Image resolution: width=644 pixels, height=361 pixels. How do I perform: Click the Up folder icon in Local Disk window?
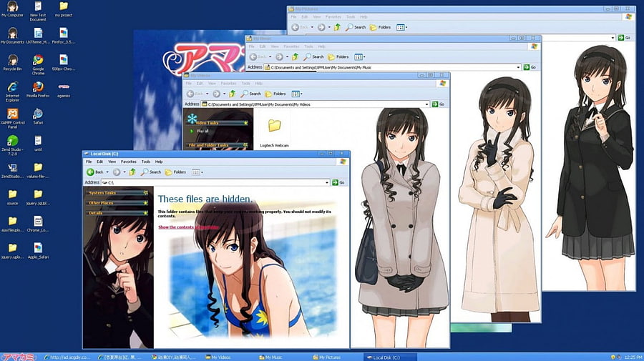coord(132,172)
